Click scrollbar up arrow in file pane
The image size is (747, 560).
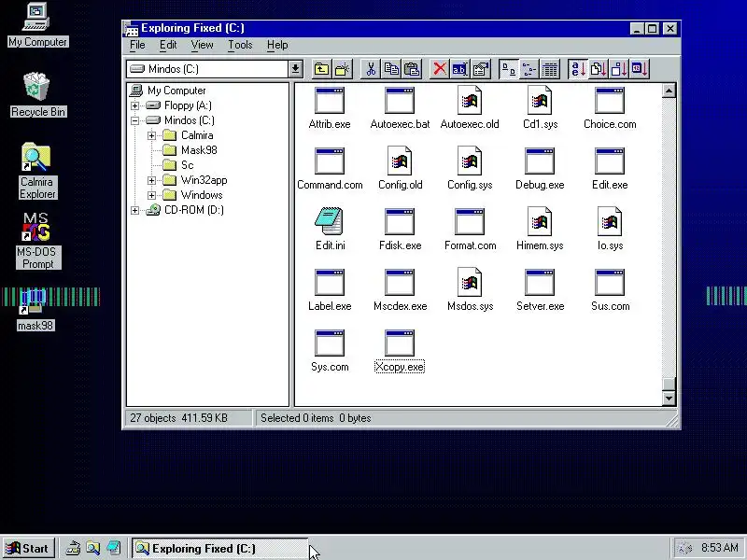[x=669, y=91]
